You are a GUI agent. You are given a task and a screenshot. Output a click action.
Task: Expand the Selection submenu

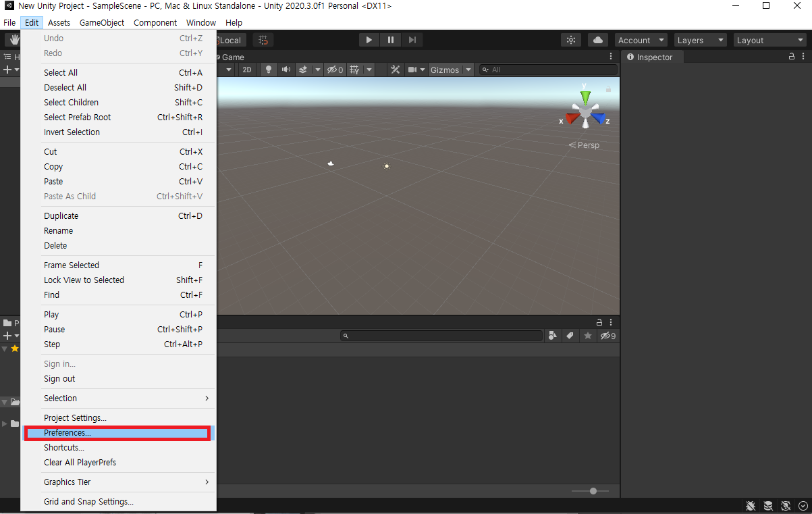[117, 399]
